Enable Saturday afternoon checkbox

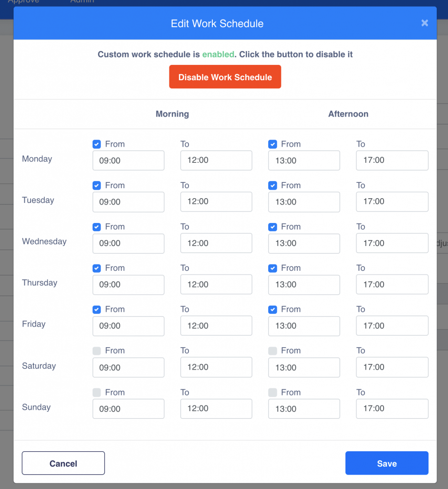pyautogui.click(x=272, y=351)
